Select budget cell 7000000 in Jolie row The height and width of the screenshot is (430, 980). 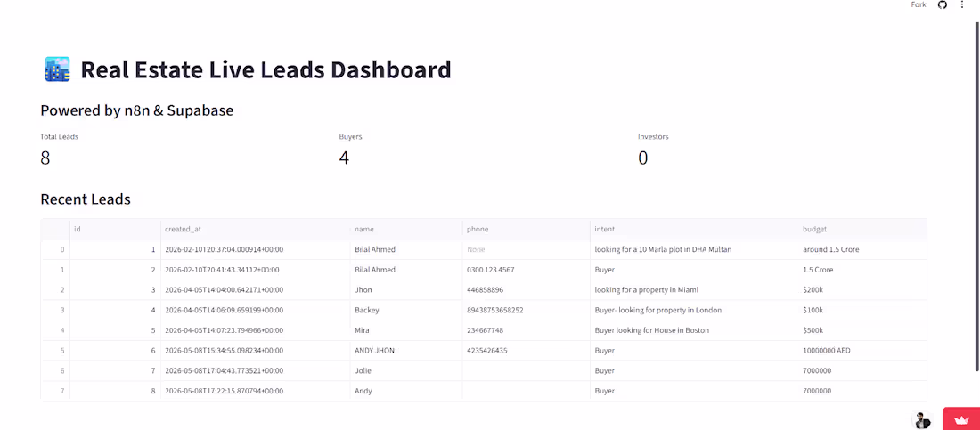(862, 370)
